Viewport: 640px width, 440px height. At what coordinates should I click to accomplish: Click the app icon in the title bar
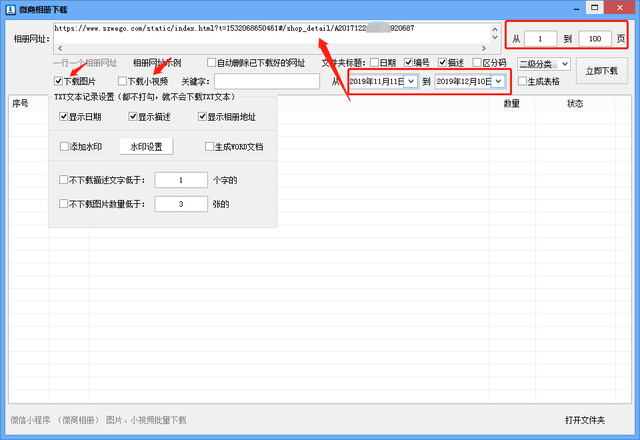pos(11,8)
